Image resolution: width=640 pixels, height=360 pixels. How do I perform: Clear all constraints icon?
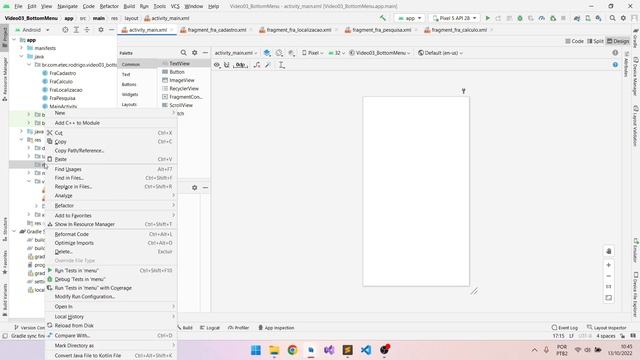click(x=257, y=64)
